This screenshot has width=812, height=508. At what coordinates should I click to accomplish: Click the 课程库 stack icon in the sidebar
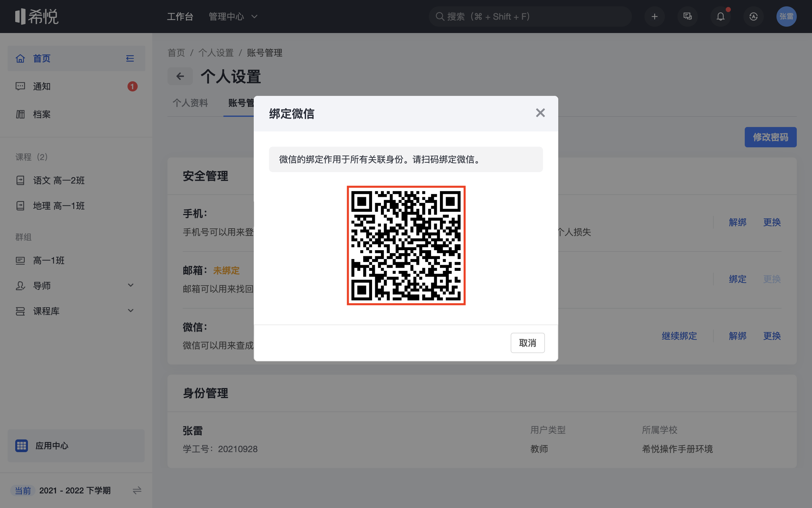click(20, 311)
